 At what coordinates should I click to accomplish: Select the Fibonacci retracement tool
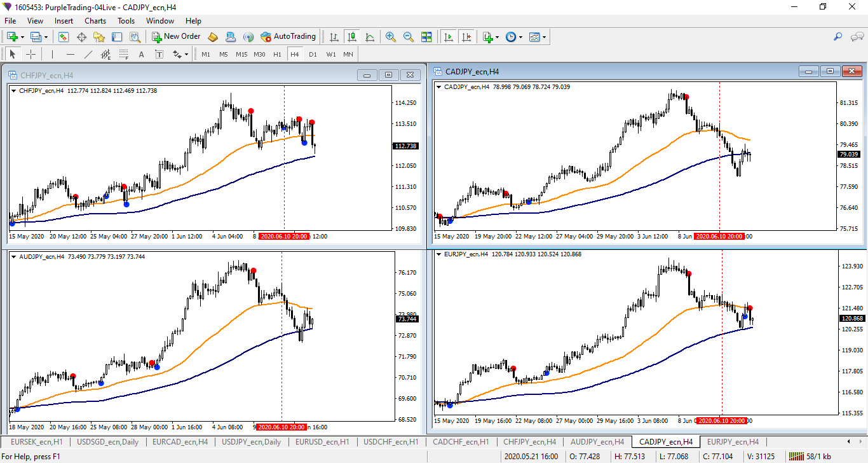coord(124,54)
